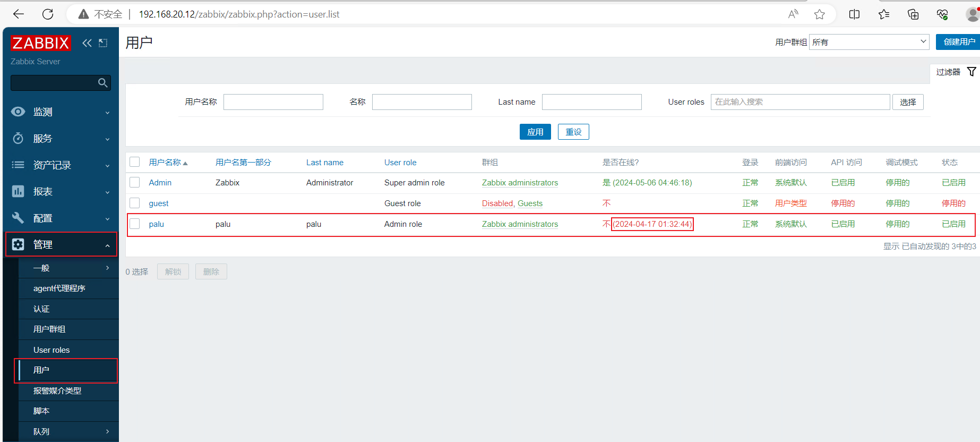The width and height of the screenshot is (980, 442).
Task: Click the Last name filter input field
Action: (x=592, y=102)
